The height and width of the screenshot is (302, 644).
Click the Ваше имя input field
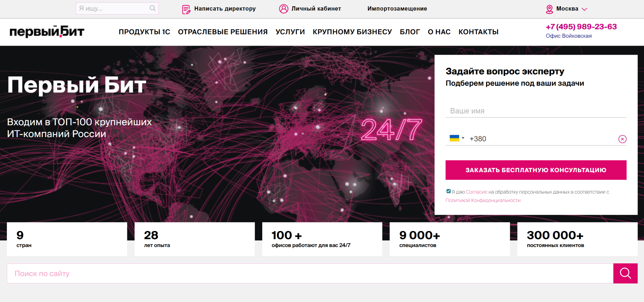point(536,111)
